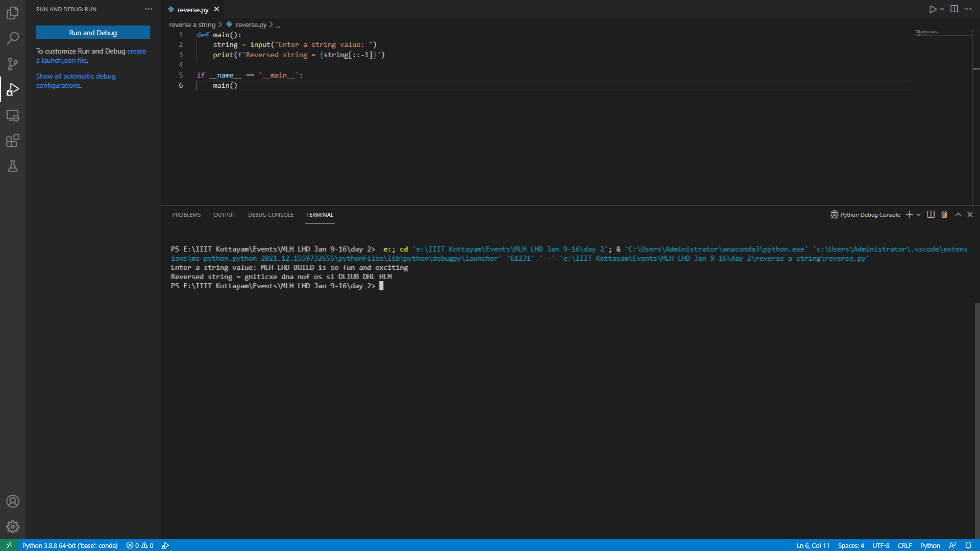Screen dimensions: 980x551
Task: Toggle maximized panel size chevron
Action: (x=958, y=215)
